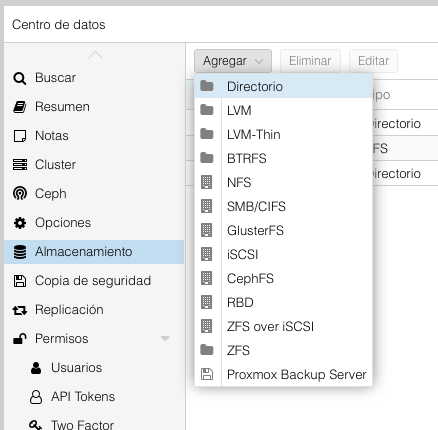Image resolution: width=438 pixels, height=430 pixels.
Task: Collapse the Permisos section arrow
Action: click(x=165, y=339)
